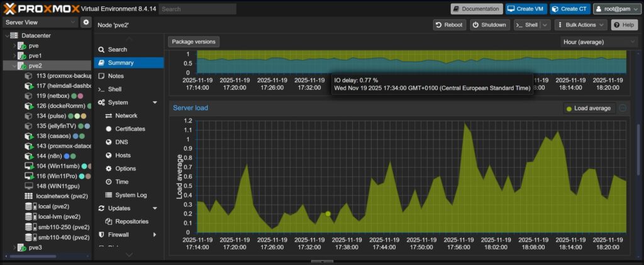Click the top search input field
The width and height of the screenshot is (644, 265).
point(197,9)
